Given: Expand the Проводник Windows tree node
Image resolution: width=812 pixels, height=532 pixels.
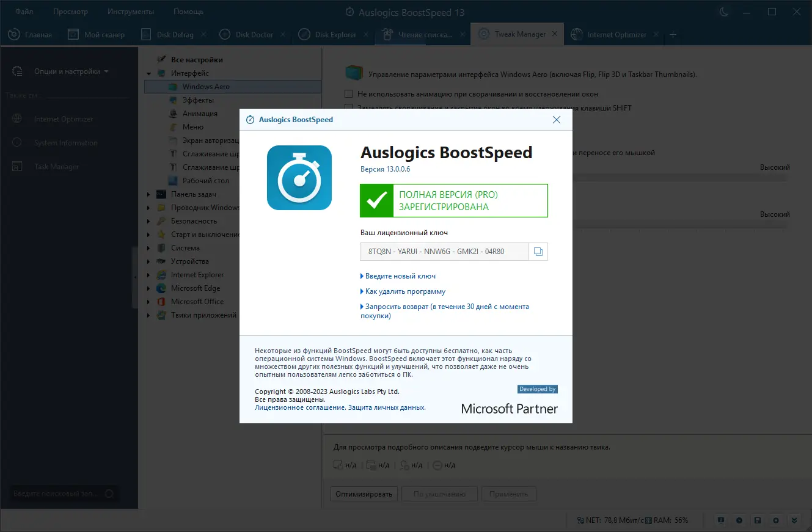Looking at the screenshot, I should [x=148, y=208].
